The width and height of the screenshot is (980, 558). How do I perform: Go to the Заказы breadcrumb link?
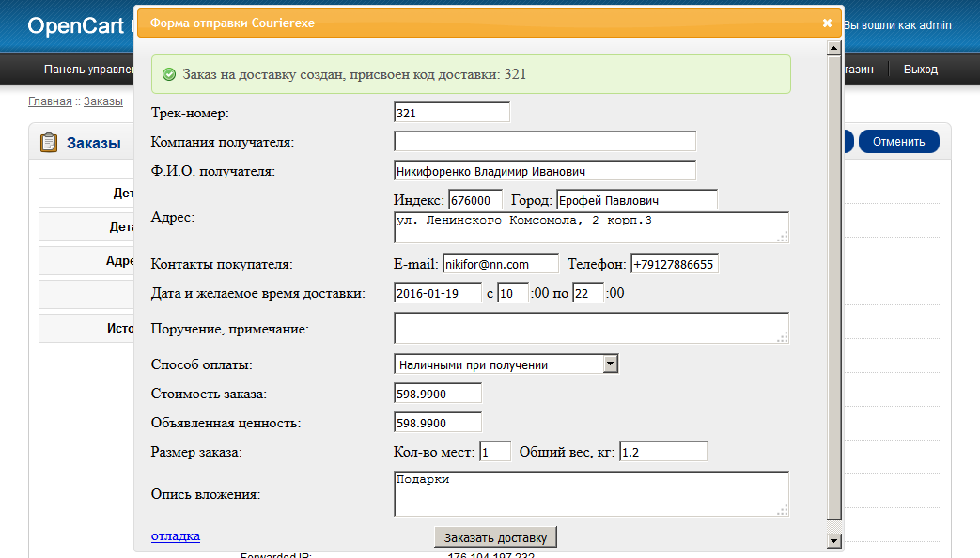pos(103,101)
